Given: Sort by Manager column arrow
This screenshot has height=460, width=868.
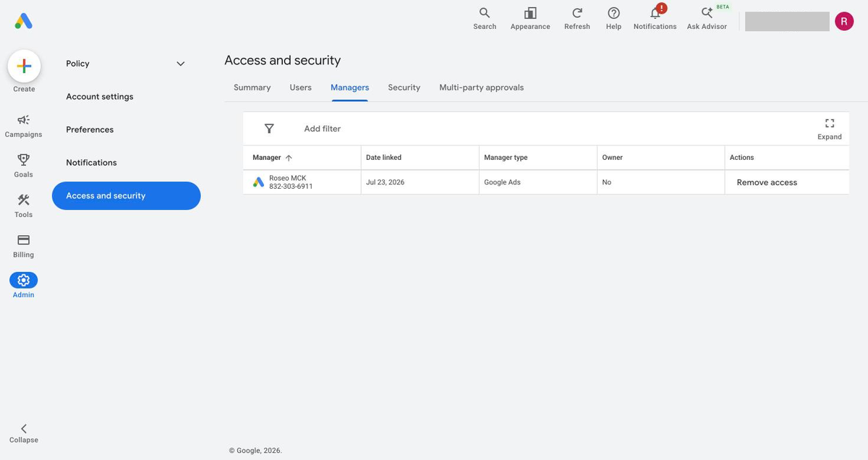Looking at the screenshot, I should [289, 158].
